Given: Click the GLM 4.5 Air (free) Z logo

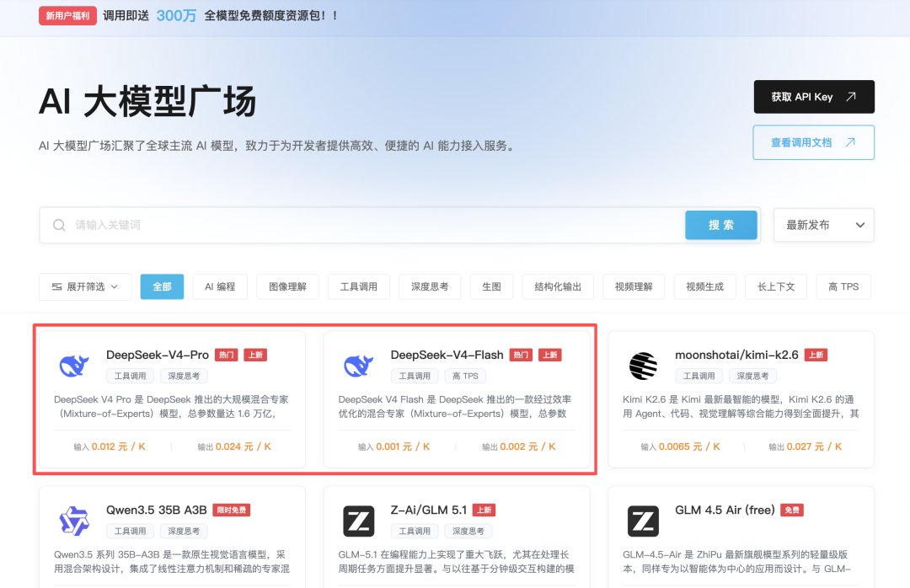Looking at the screenshot, I should pyautogui.click(x=643, y=521).
